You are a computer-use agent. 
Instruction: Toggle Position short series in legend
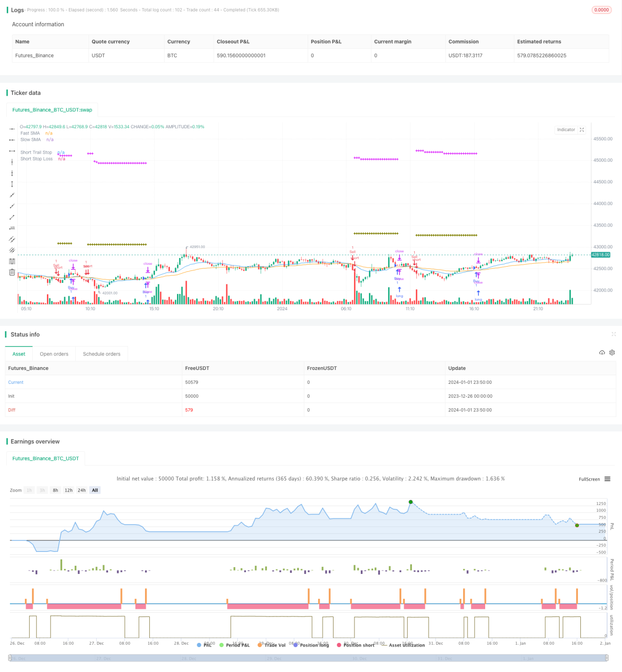tap(355, 645)
